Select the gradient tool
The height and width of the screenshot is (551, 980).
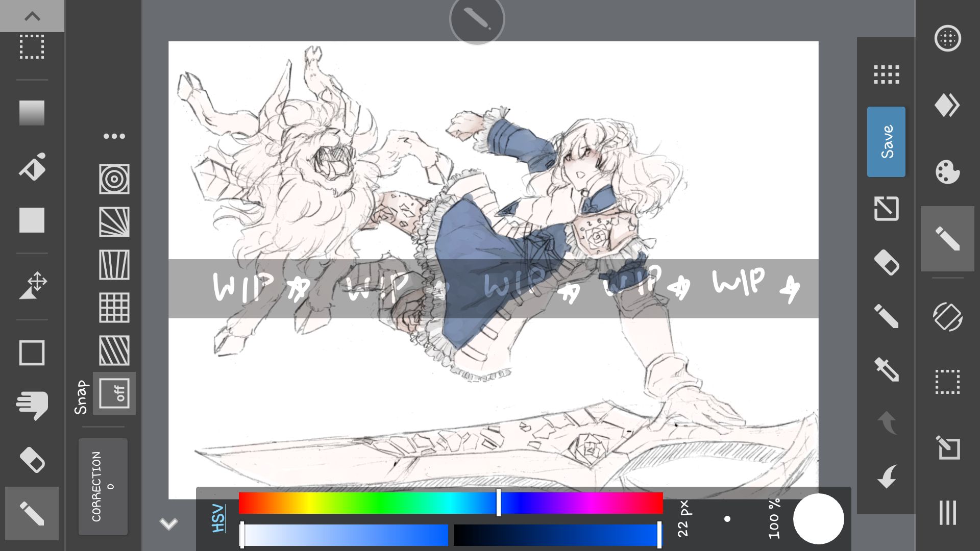31,112
